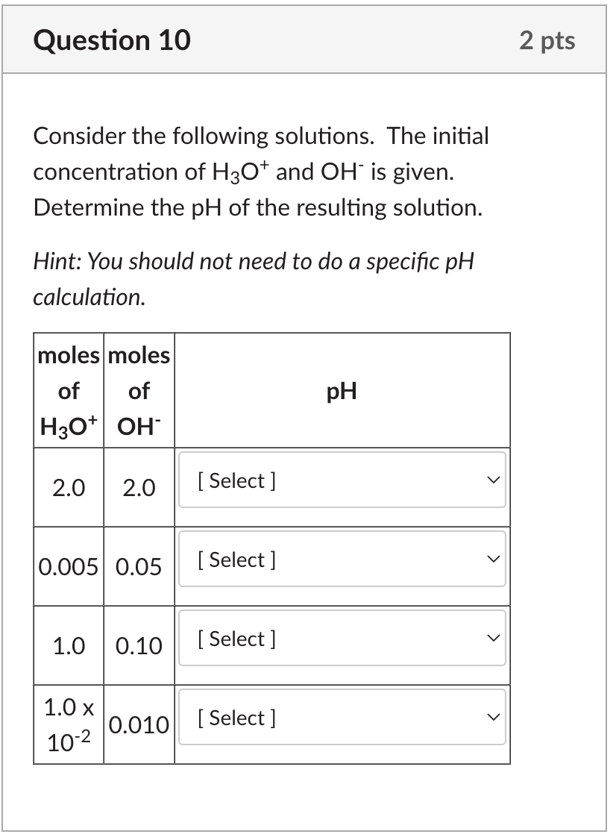Click the pH column header
This screenshot has height=840, width=616.
[342, 390]
